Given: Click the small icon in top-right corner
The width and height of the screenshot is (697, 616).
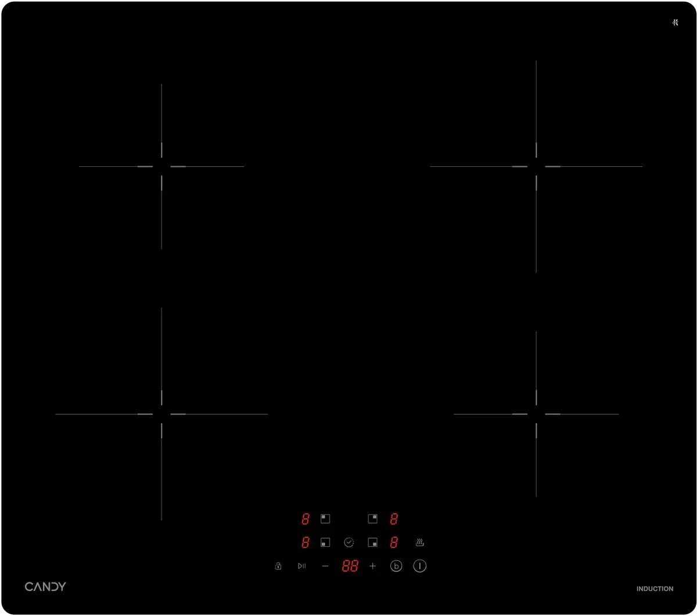Looking at the screenshot, I should 675,23.
